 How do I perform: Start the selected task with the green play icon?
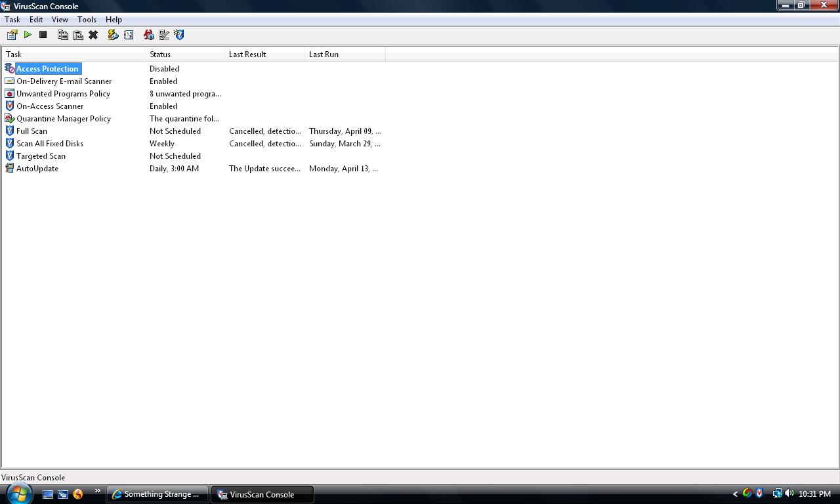click(x=28, y=35)
